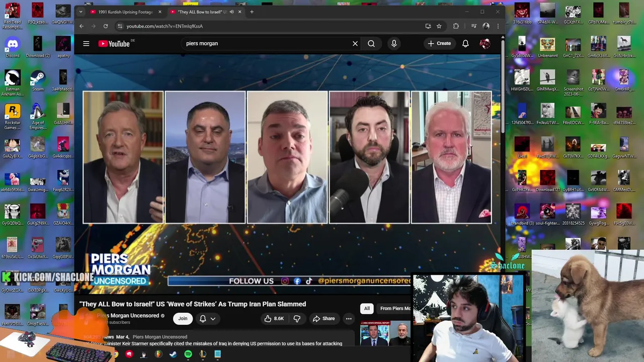This screenshot has height=362, width=644.
Task: Click the Create button on YouTube
Action: click(x=439, y=44)
